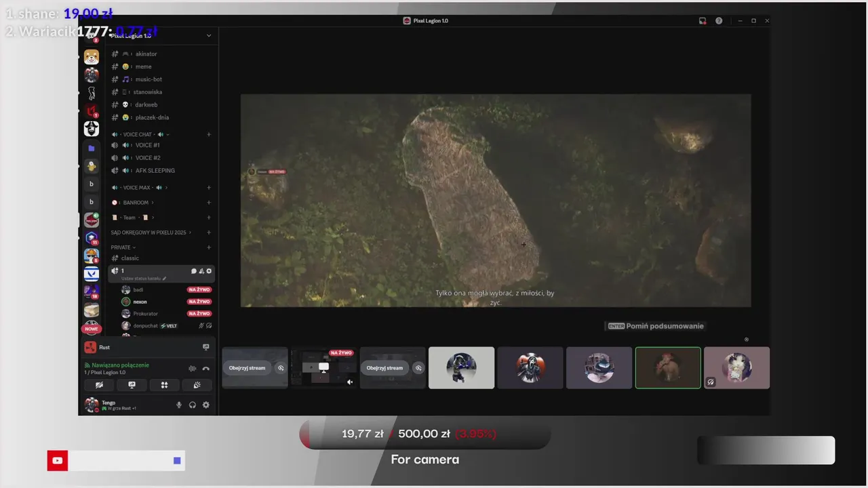Click NA ŻYWO badge next to Prokurator
Viewport: 868px width, 488px height.
click(x=199, y=314)
